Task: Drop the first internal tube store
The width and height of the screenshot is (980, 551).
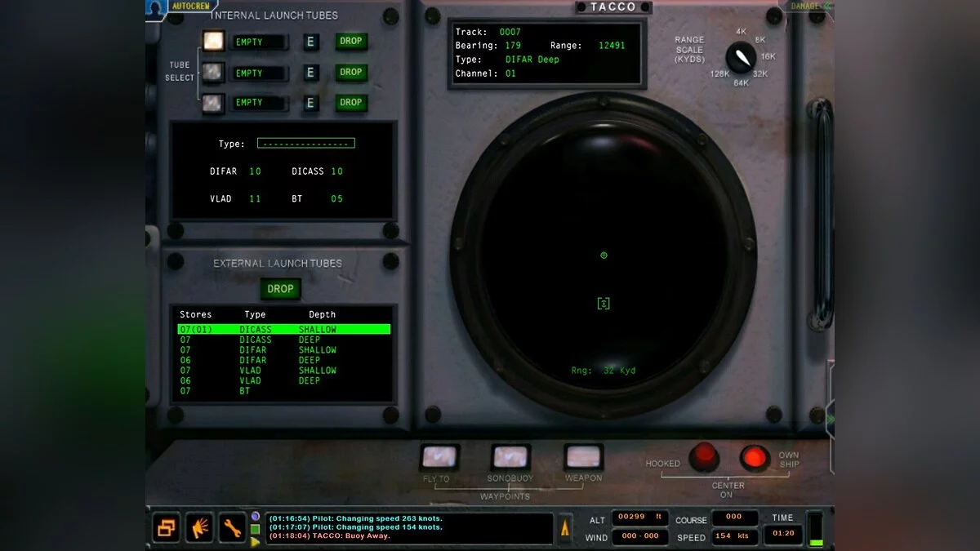Action: tap(351, 41)
